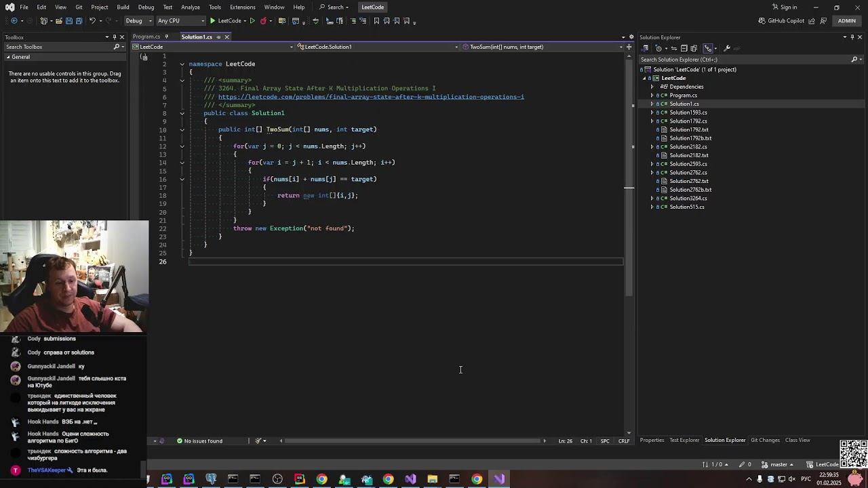This screenshot has height=488, width=868.
Task: Expand the Program.cs tree node
Action: point(652,96)
